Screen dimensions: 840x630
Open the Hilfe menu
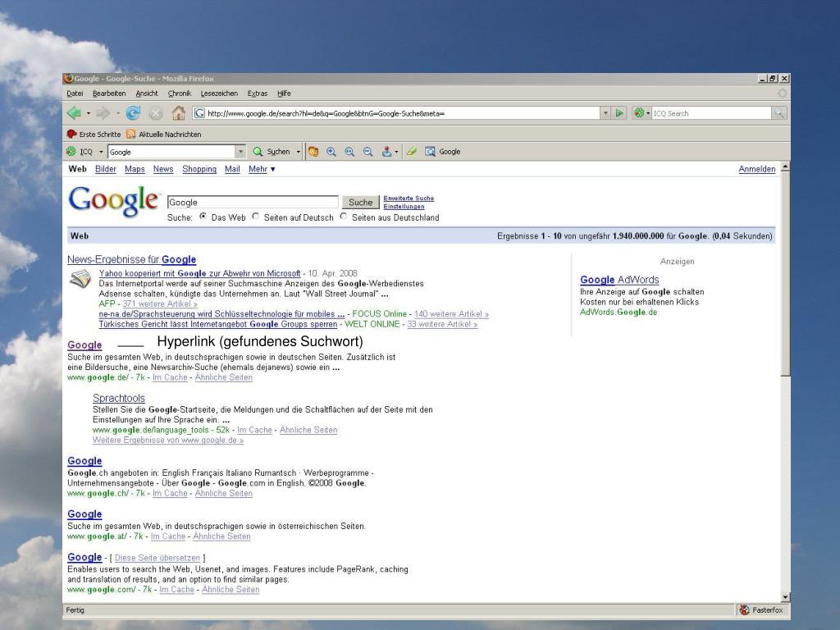coord(284,94)
